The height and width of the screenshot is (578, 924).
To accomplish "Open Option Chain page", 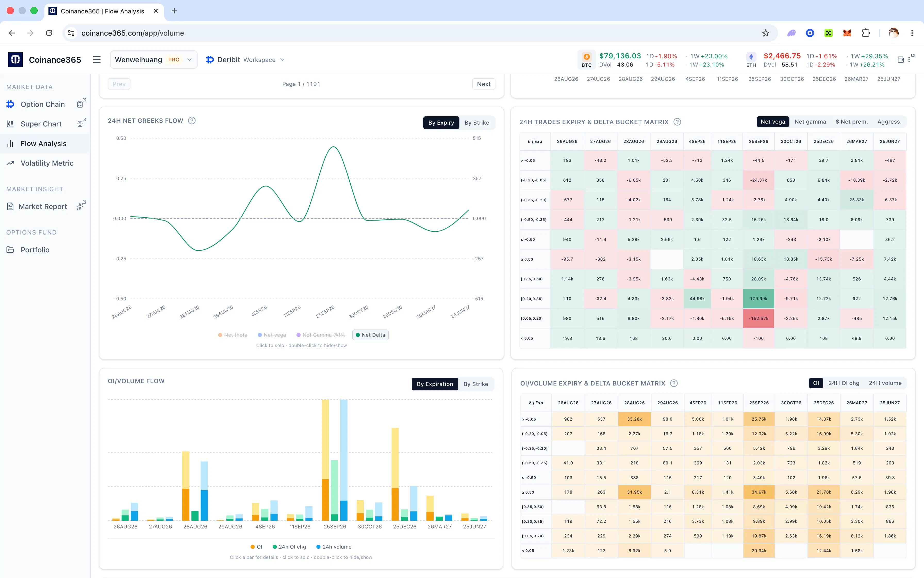I will pos(43,104).
